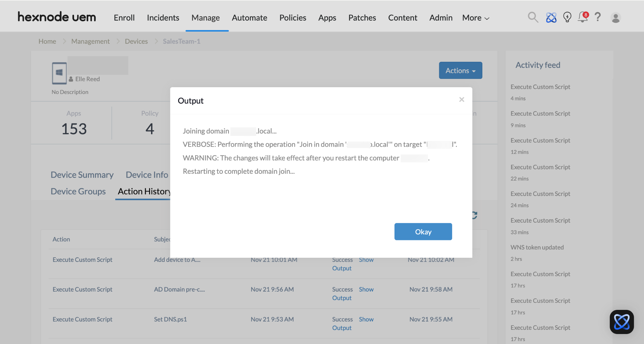Viewport: 644px width, 344px height.
Task: Click the search magnifier icon
Action: 533,17
